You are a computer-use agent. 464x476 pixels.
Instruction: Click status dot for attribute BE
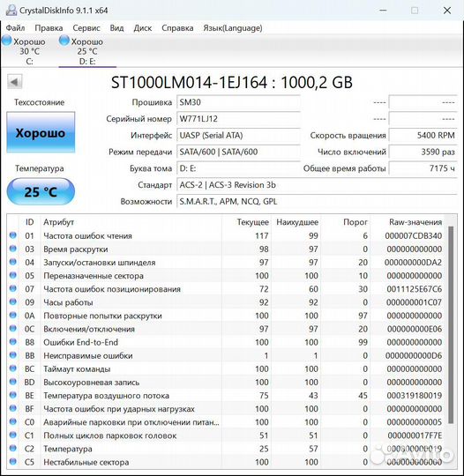pos(12,395)
